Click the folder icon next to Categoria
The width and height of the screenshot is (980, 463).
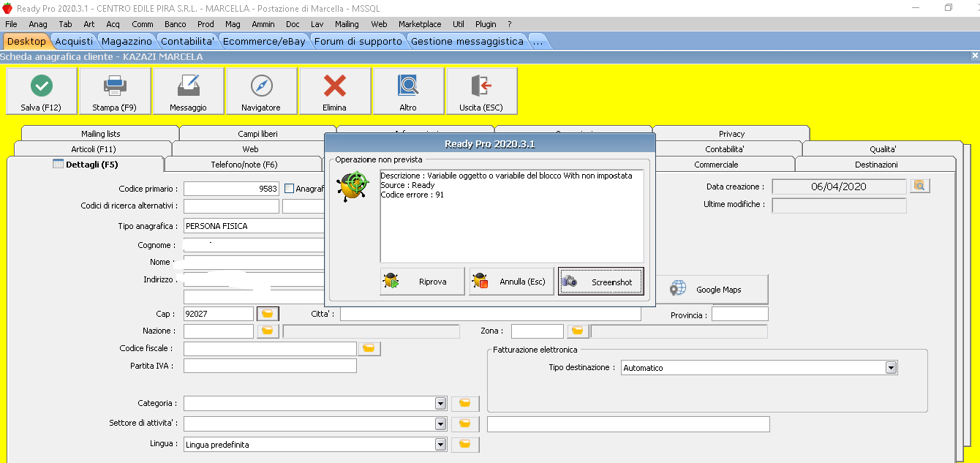[x=465, y=404]
